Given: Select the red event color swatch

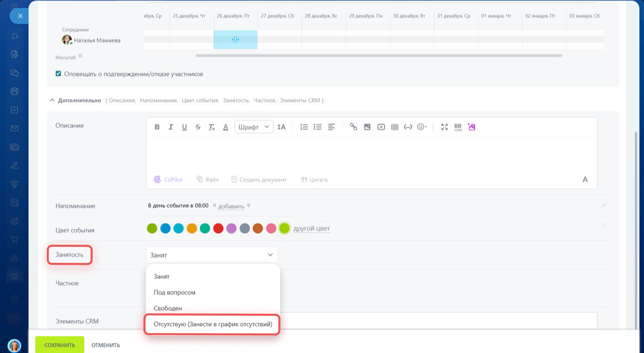Looking at the screenshot, I should point(218,229).
